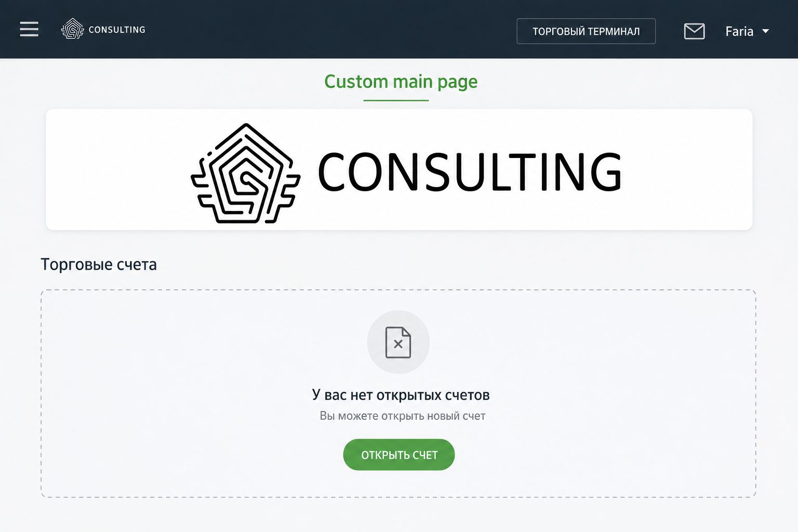Expand the Faria dropdown arrow

(x=765, y=31)
